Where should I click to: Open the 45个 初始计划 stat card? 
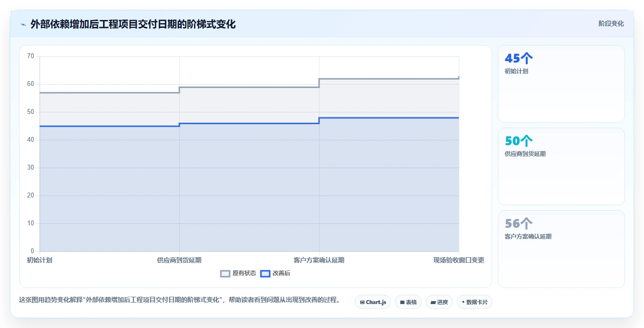pos(561,84)
